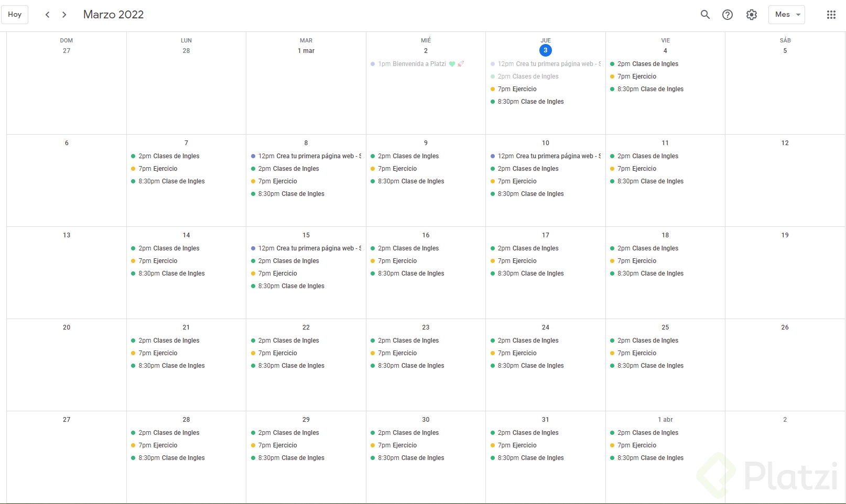Image resolution: width=846 pixels, height=504 pixels.
Task: Select date number 20 Sunday
Action: (67, 327)
